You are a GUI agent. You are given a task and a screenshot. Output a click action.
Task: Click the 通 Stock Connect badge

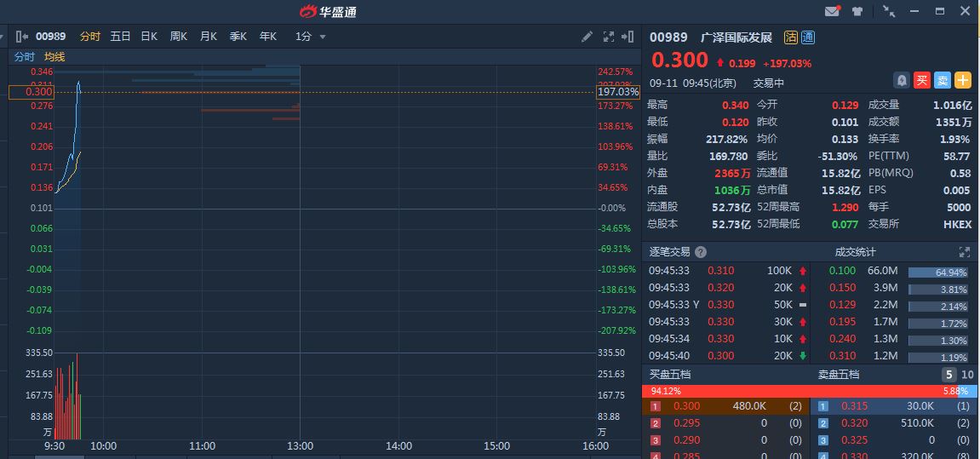pyautogui.click(x=808, y=37)
